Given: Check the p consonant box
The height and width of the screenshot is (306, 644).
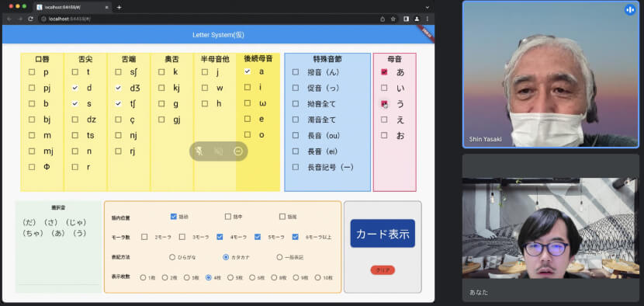Looking at the screenshot, I should [x=32, y=72].
